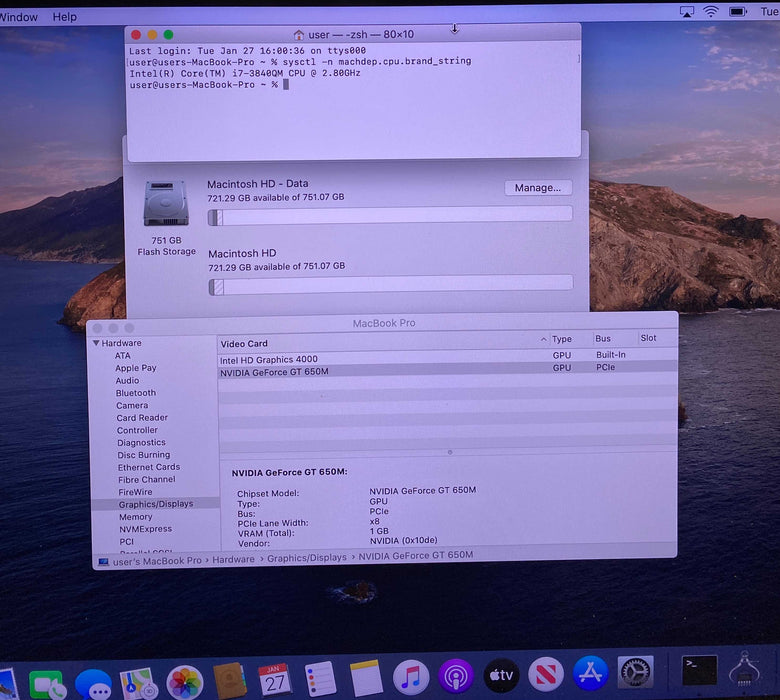Image resolution: width=780 pixels, height=700 pixels.
Task: Select Controller in Hardware sidebar
Action: pos(137,430)
